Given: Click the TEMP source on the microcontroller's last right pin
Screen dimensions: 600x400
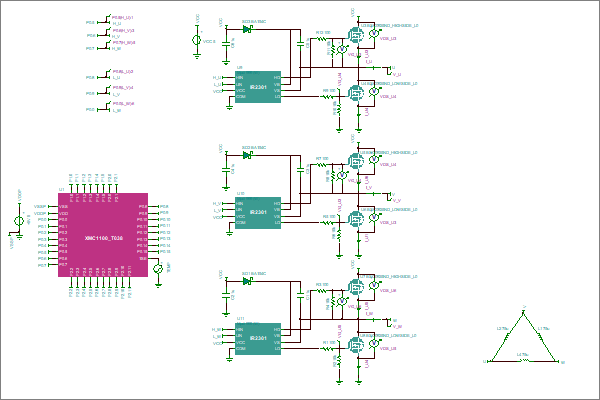Looking at the screenshot, I should pos(158,268).
